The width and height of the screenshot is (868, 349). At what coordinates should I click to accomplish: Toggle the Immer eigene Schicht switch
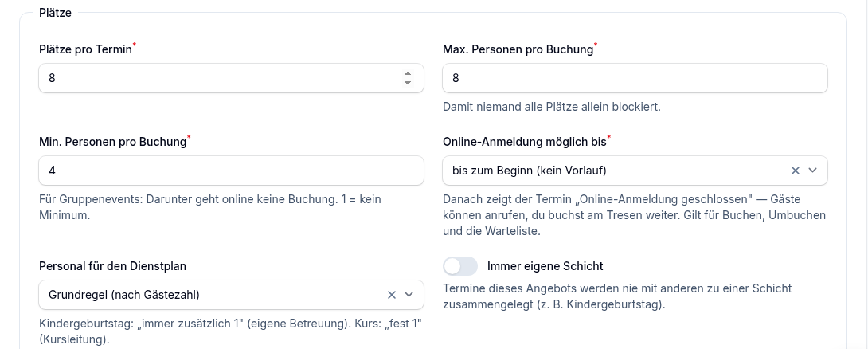click(x=460, y=266)
